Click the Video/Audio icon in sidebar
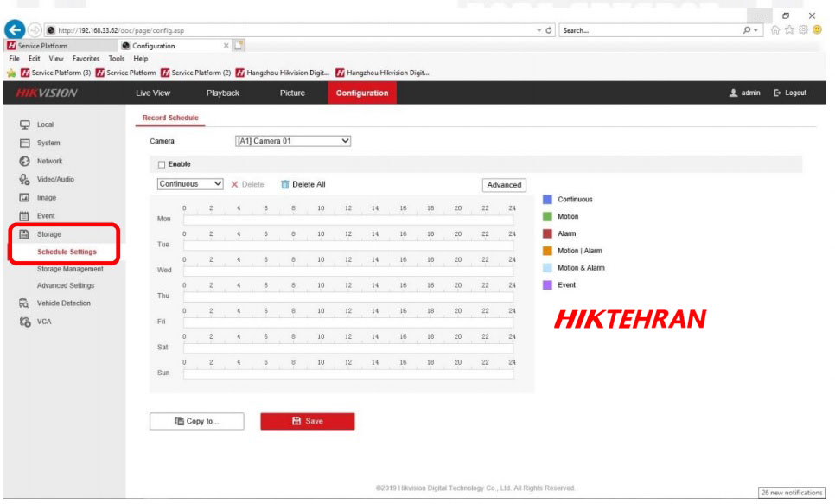This screenshot has width=835, height=504. (x=24, y=180)
